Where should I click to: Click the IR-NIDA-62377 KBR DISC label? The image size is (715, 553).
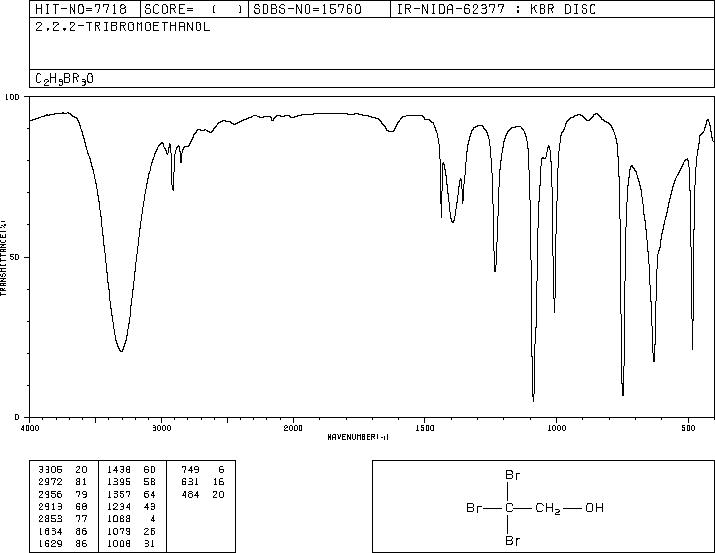[x=496, y=9]
